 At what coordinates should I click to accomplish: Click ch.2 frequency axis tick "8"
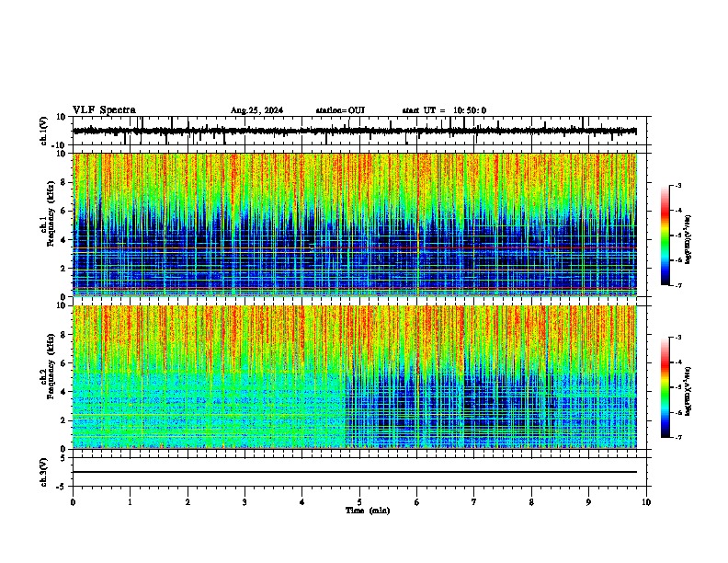(64, 334)
